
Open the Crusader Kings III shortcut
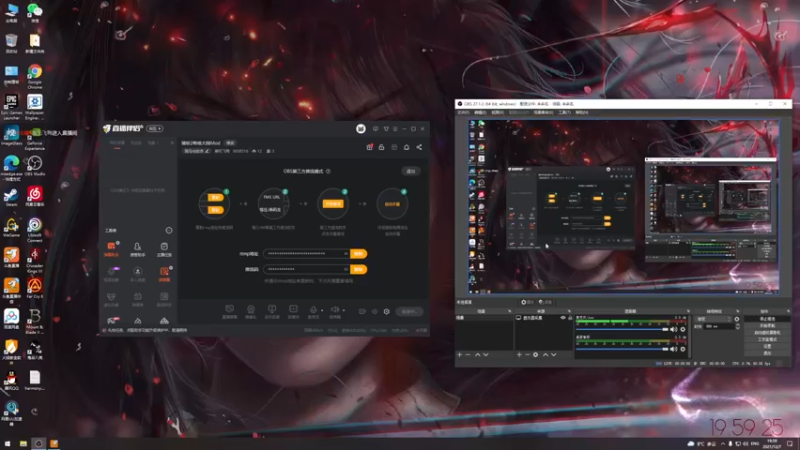[x=35, y=259]
